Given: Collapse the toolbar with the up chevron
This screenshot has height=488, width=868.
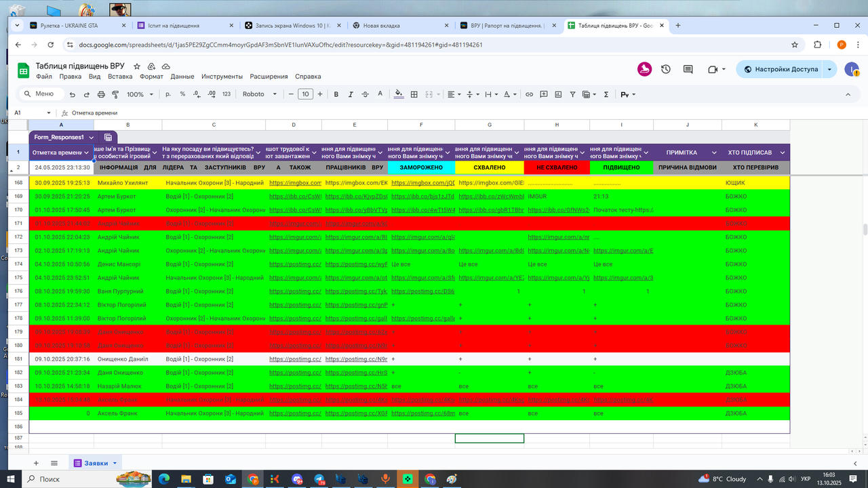Looking at the screenshot, I should point(847,94).
